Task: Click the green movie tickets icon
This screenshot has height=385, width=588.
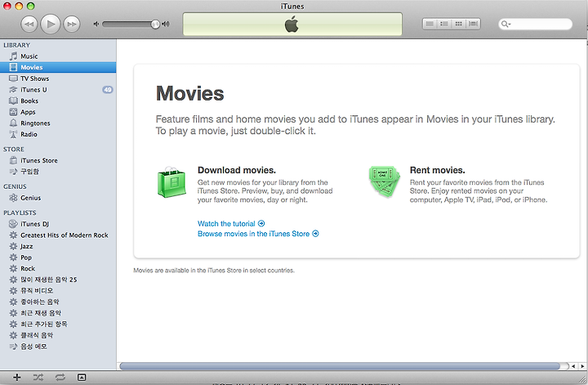Action: point(384,182)
